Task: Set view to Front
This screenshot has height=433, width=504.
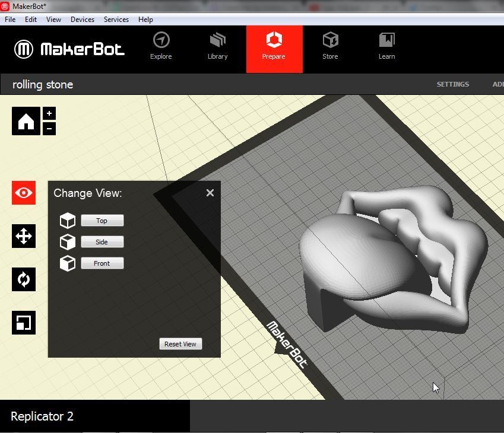Action: [x=102, y=263]
